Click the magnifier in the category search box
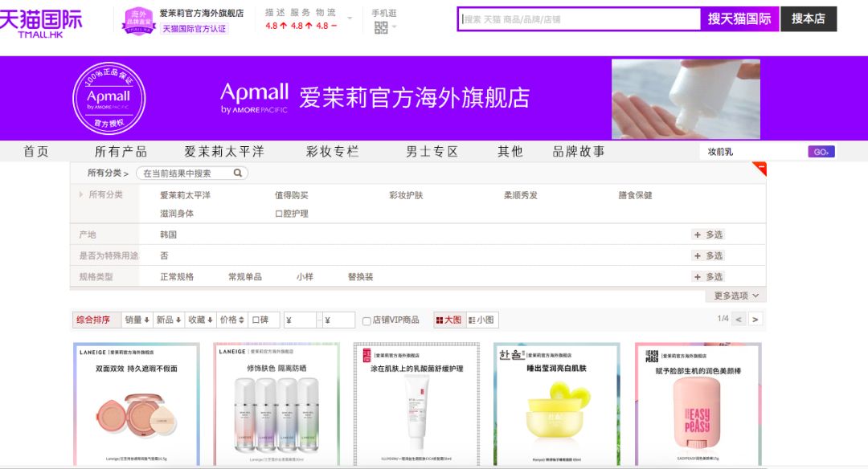Image resolution: width=868 pixels, height=469 pixels. pos(237,173)
